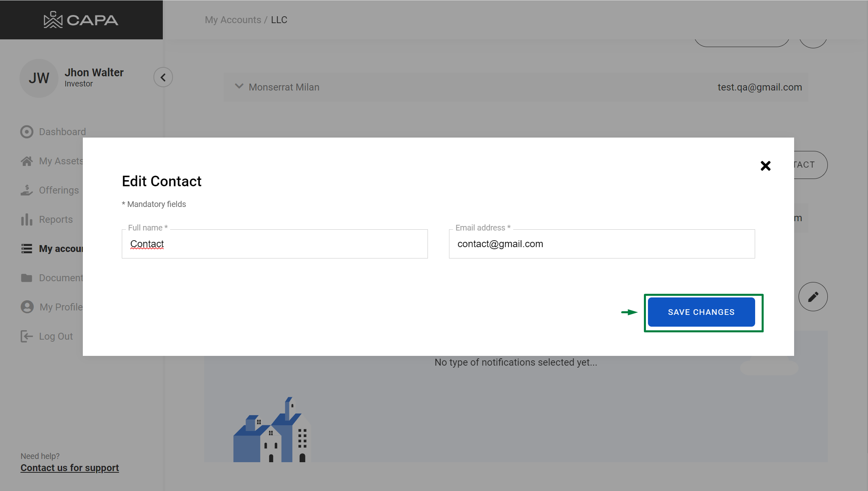Click the My Profile person icon
Viewport: 868px width, 491px height.
click(27, 307)
